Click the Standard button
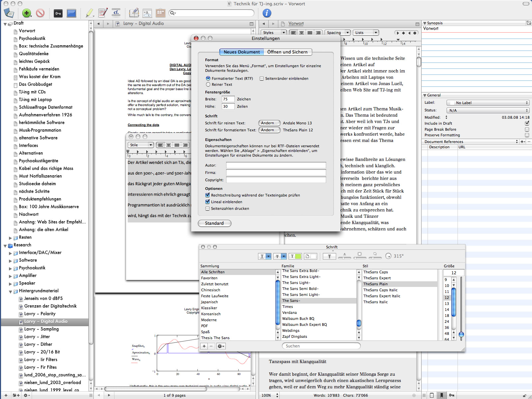This screenshot has width=532, height=399. coord(214,223)
